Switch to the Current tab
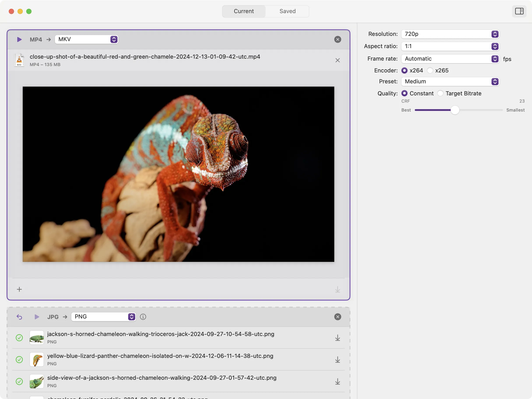This screenshot has height=399, width=532. pos(244,11)
